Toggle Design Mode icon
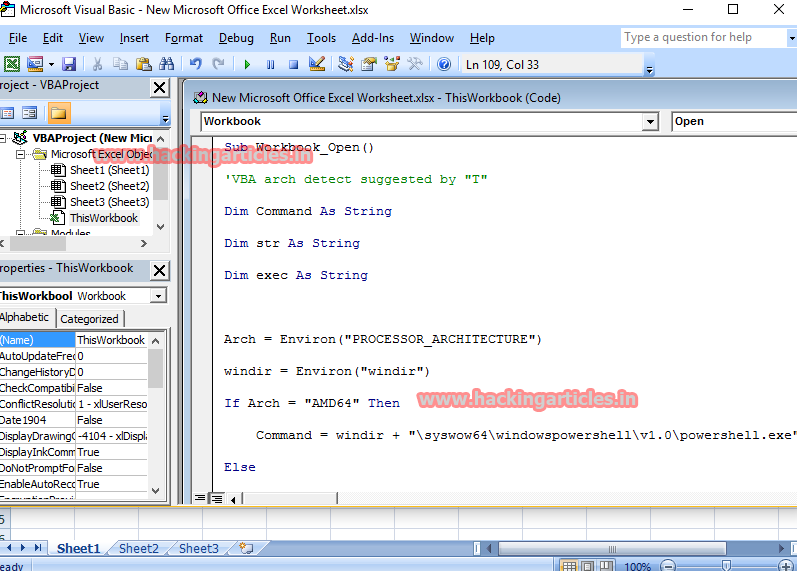The height and width of the screenshot is (571, 797). (x=317, y=64)
